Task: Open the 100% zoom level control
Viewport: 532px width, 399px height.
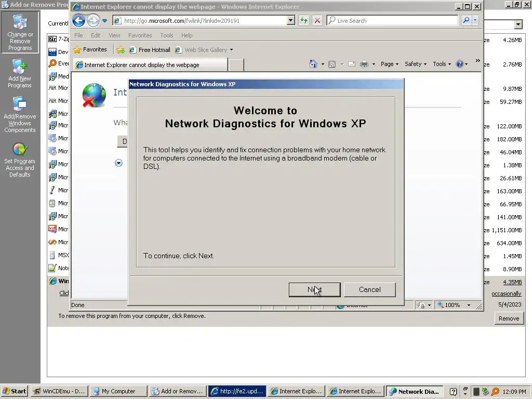Action: [455, 305]
